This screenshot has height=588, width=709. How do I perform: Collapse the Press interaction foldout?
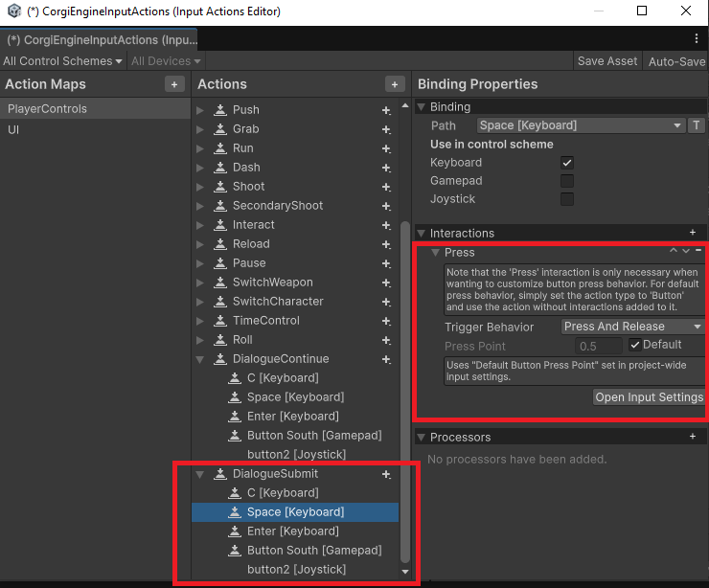coord(435,253)
